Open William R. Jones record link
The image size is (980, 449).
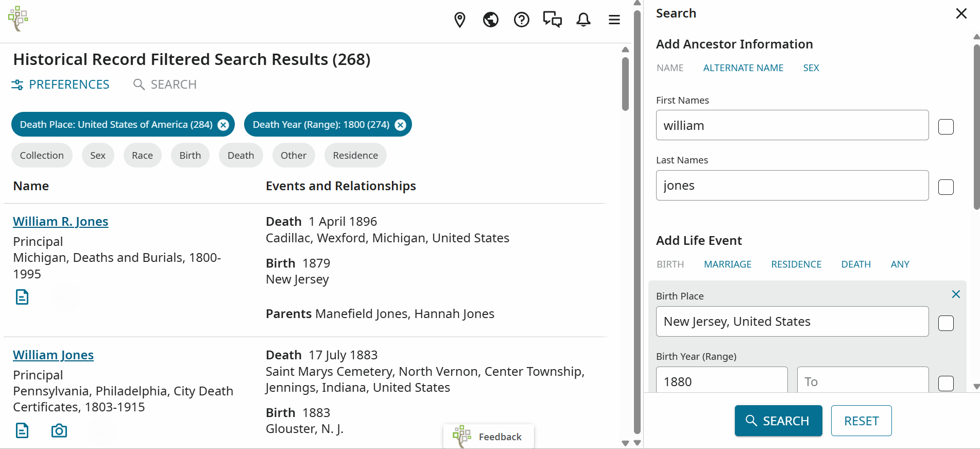coord(61,222)
